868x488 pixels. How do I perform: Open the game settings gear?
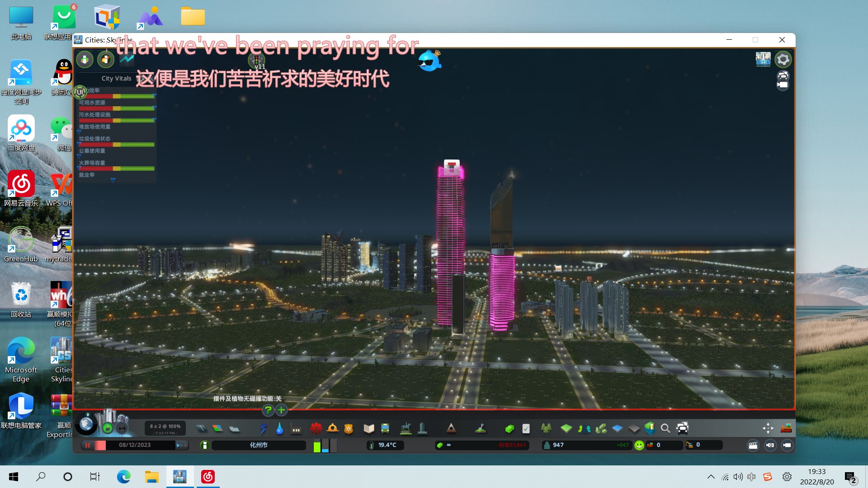pyautogui.click(x=783, y=60)
